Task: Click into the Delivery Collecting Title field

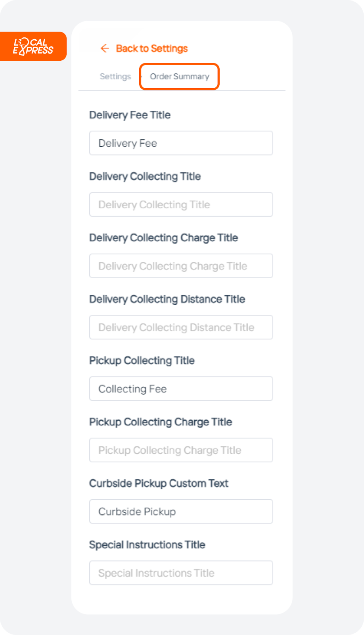Action: (x=181, y=204)
